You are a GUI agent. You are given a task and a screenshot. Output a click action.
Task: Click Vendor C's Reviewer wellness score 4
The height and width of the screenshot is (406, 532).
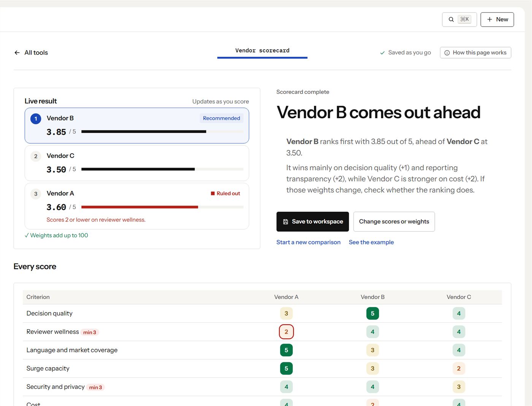459,332
